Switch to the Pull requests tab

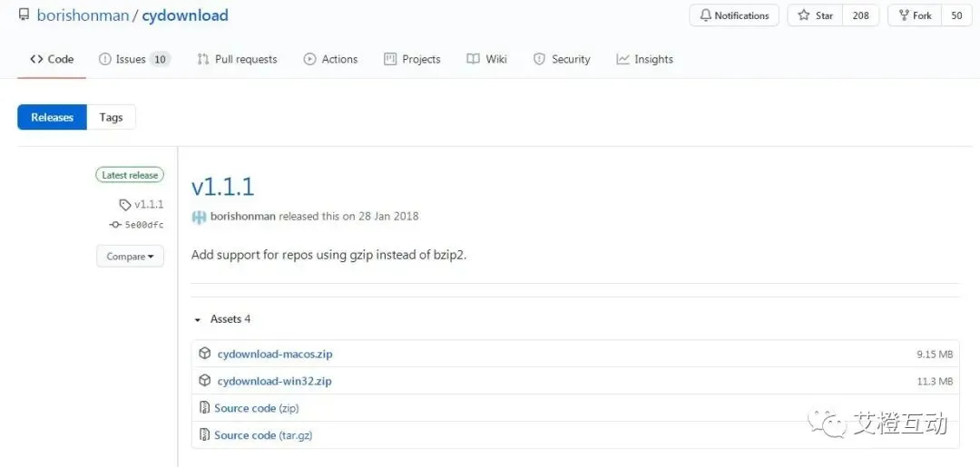(x=237, y=59)
